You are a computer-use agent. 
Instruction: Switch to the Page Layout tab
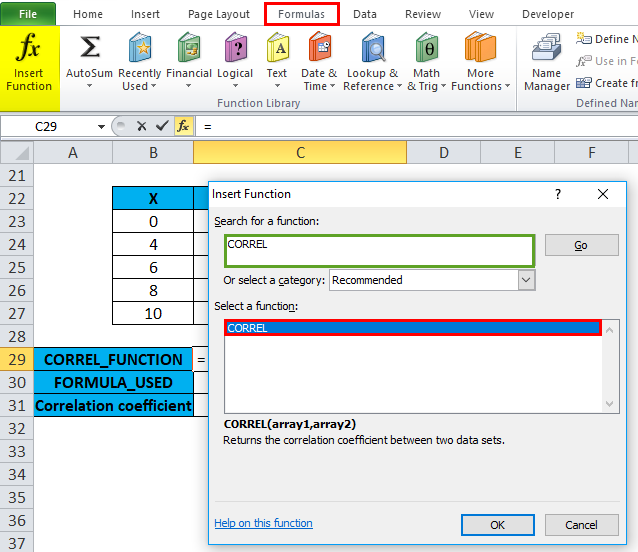coord(218,14)
